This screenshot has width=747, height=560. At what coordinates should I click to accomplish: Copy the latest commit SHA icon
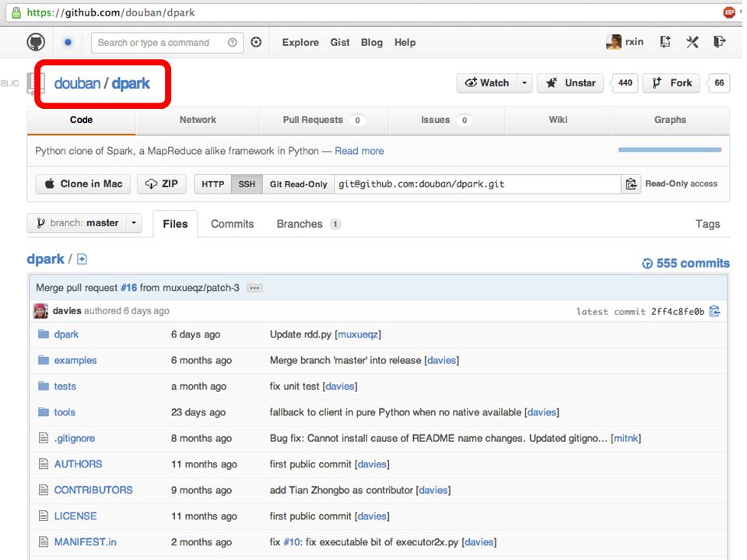(714, 311)
